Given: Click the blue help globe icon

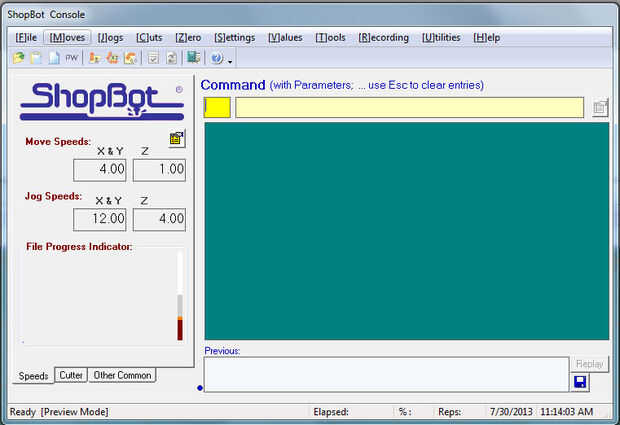Looking at the screenshot, I should pos(217,58).
